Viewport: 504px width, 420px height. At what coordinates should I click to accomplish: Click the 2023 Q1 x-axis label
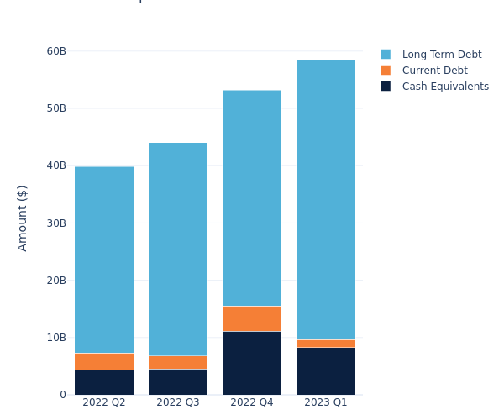pyautogui.click(x=326, y=402)
